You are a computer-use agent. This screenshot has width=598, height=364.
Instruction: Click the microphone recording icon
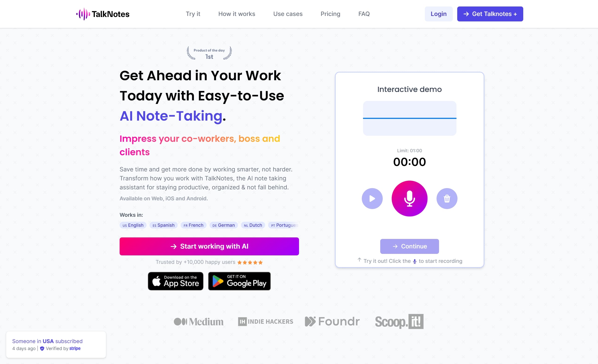pyautogui.click(x=409, y=198)
